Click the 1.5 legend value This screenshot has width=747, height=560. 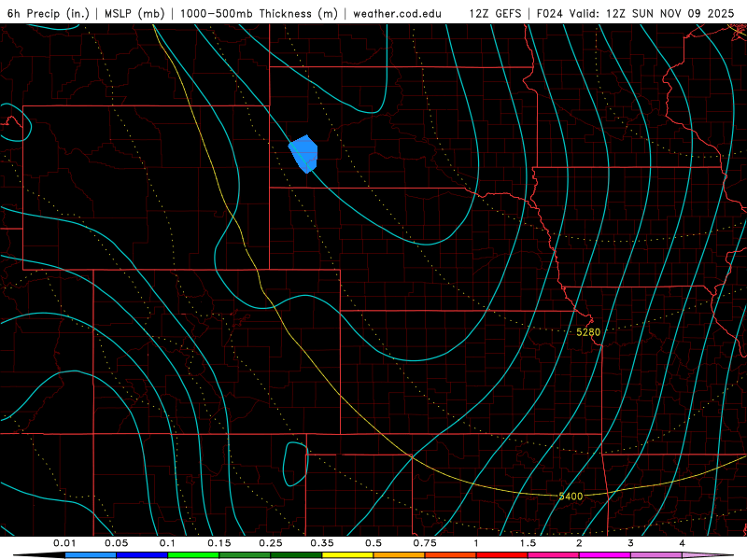point(528,543)
